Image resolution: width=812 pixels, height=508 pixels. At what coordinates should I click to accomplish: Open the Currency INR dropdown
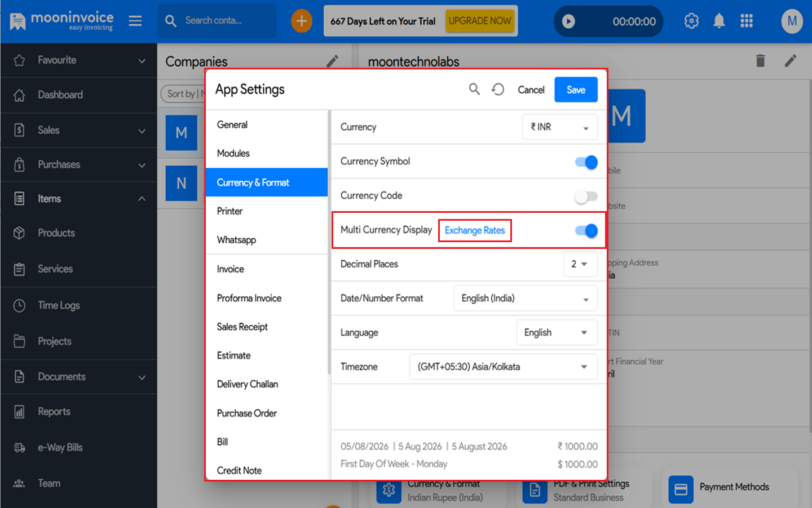click(x=559, y=127)
